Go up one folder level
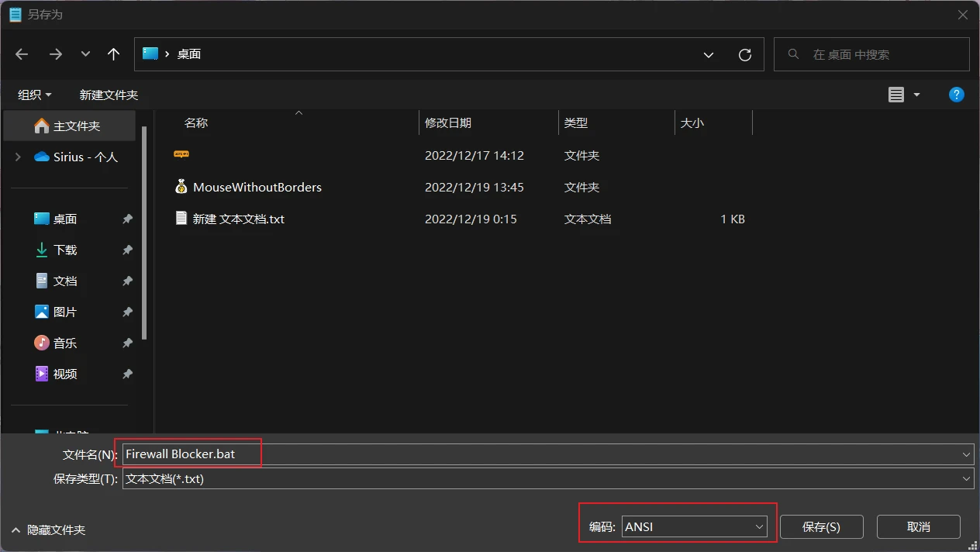Image resolution: width=980 pixels, height=552 pixels. click(114, 54)
